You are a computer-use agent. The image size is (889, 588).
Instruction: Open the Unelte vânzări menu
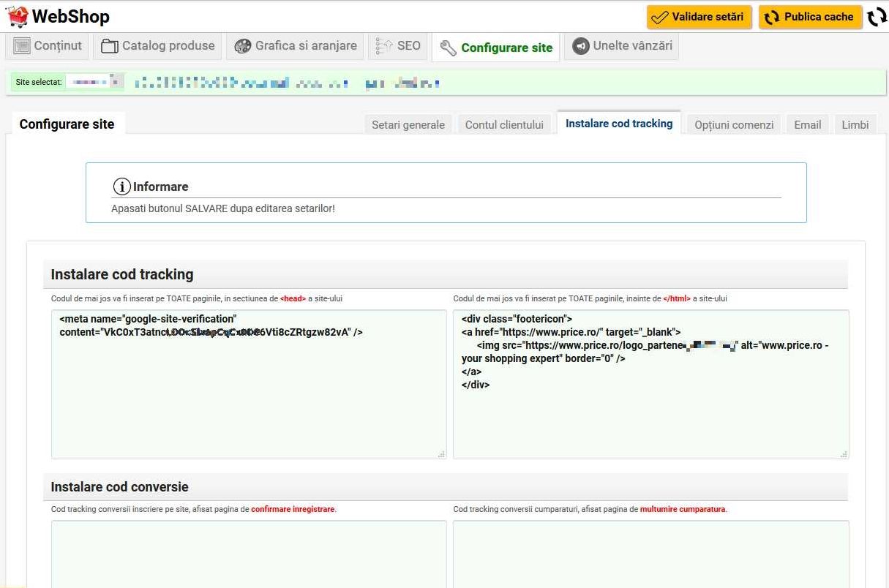tap(622, 46)
